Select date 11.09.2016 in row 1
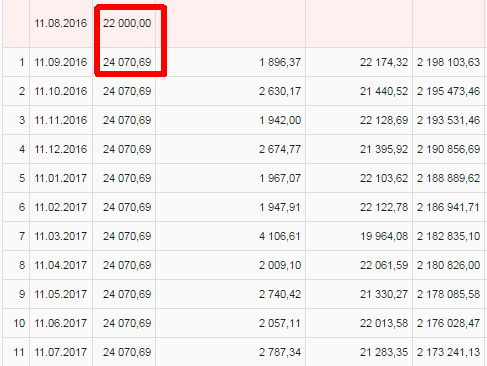This screenshot has height=366, width=487. coord(61,62)
